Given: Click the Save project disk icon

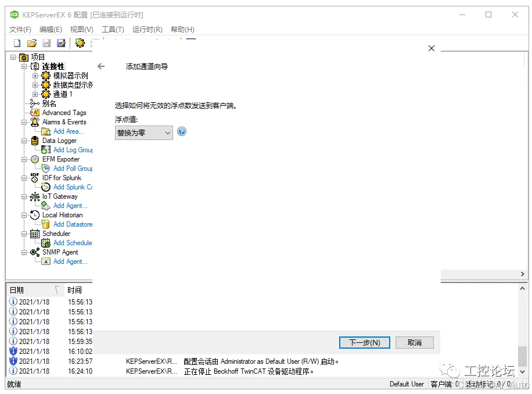Looking at the screenshot, I should (x=46, y=43).
